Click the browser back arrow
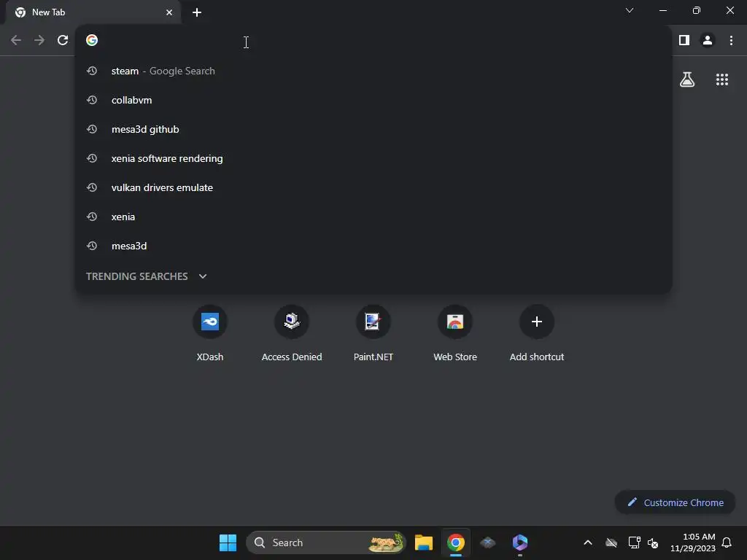Image resolution: width=747 pixels, height=560 pixels. (x=16, y=41)
